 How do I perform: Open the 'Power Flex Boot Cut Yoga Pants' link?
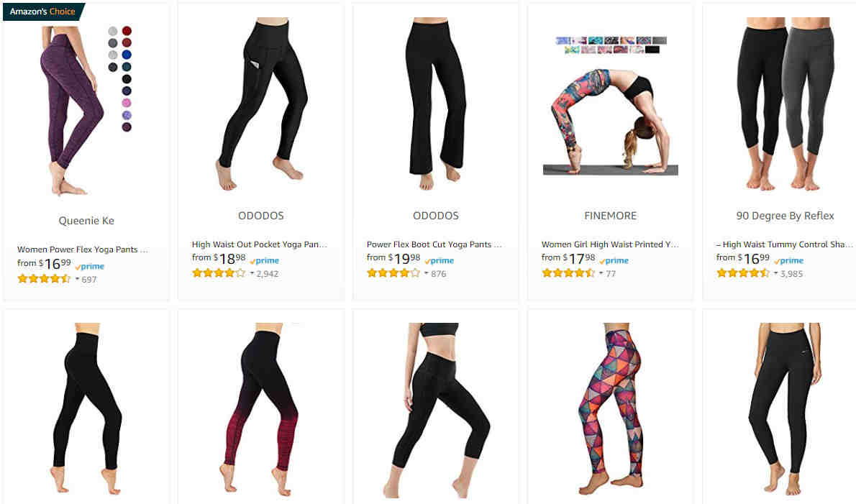coord(434,244)
